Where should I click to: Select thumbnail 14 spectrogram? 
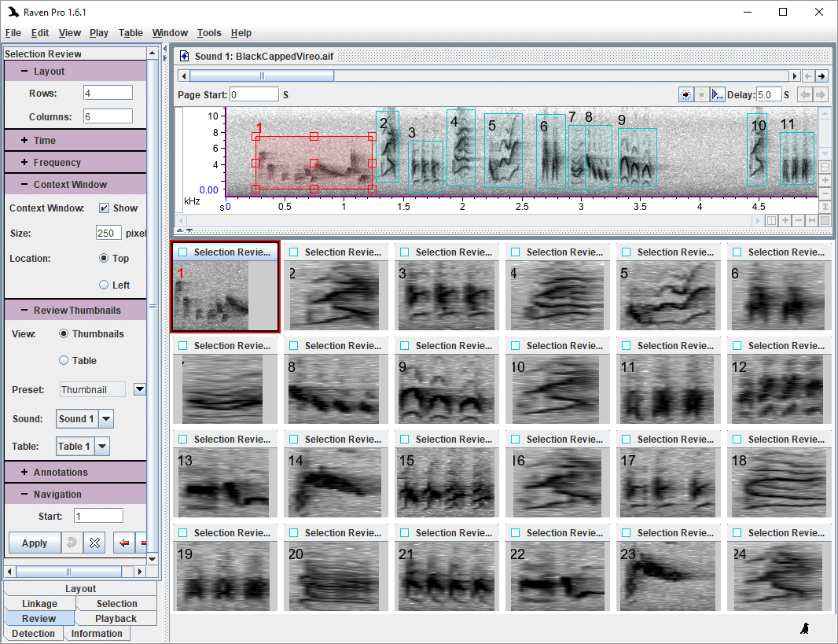335,483
